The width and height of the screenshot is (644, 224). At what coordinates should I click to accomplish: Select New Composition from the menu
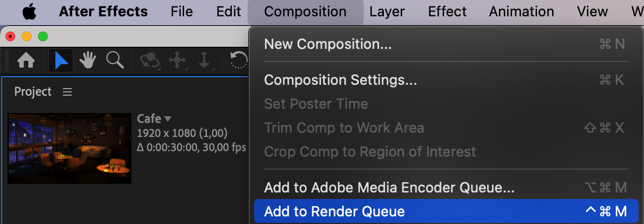(x=328, y=44)
